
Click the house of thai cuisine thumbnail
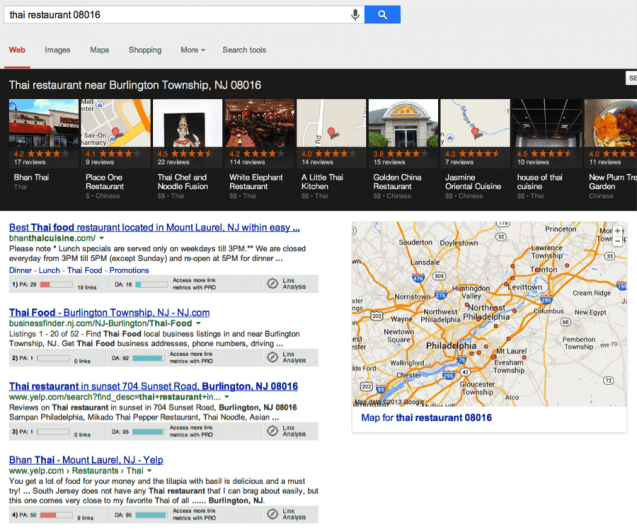(547, 123)
